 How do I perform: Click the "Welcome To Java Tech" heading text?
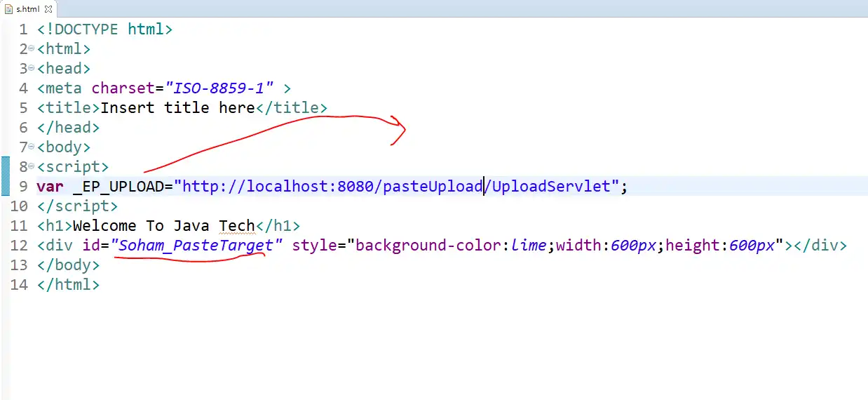point(163,226)
